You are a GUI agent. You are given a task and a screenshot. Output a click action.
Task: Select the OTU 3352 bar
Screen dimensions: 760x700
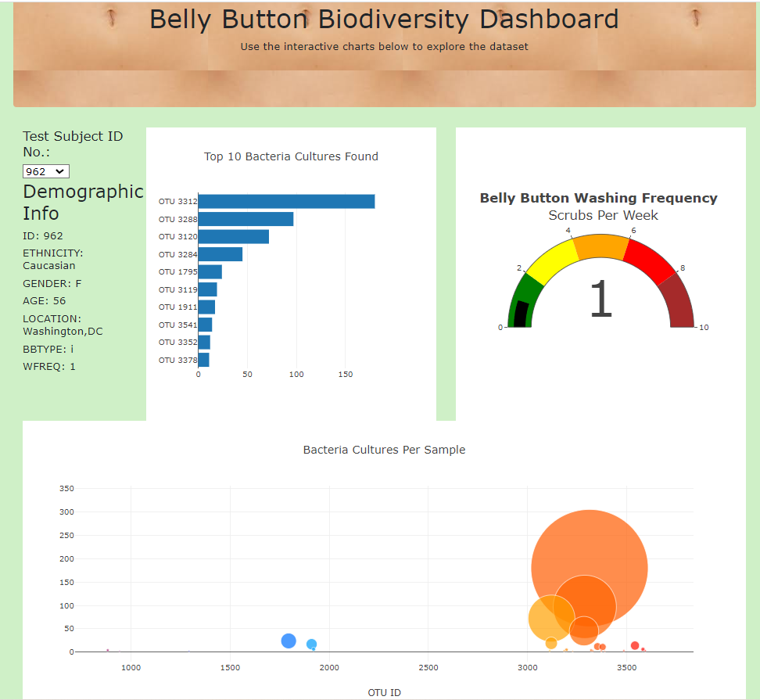(204, 343)
